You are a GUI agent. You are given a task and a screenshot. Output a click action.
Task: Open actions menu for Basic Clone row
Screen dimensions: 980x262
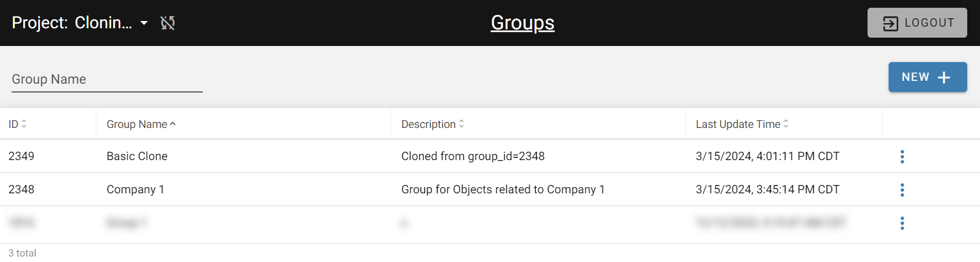pos(902,157)
